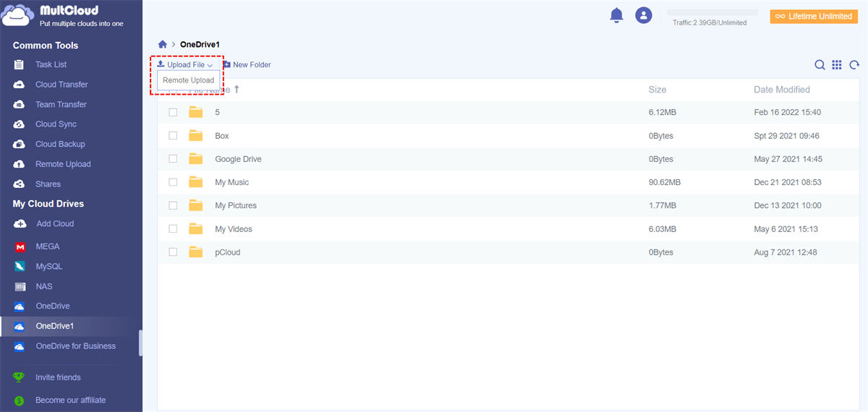Tick the checkbox for My Music
The width and height of the screenshot is (868, 412).
(173, 182)
